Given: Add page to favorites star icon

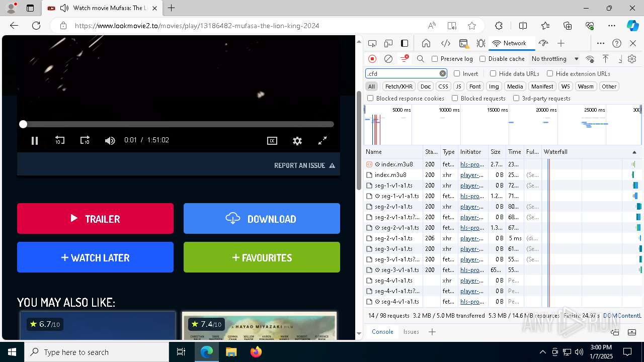Looking at the screenshot, I should (x=471, y=26).
